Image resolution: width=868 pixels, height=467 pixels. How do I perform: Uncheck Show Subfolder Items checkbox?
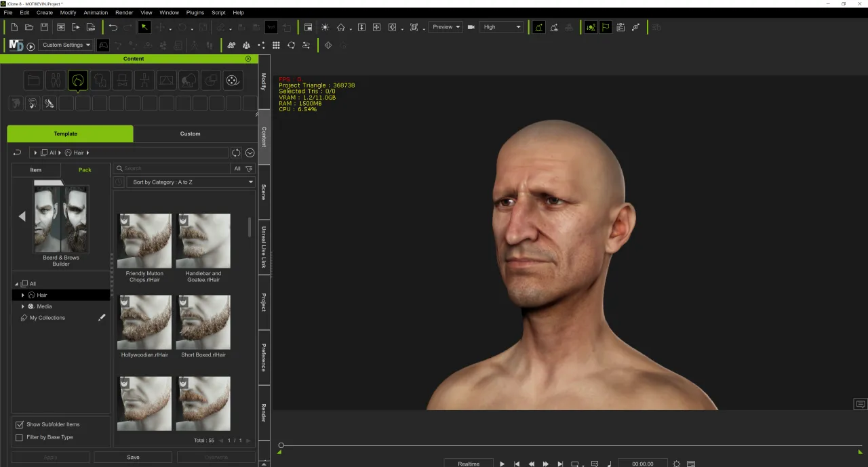click(19, 424)
